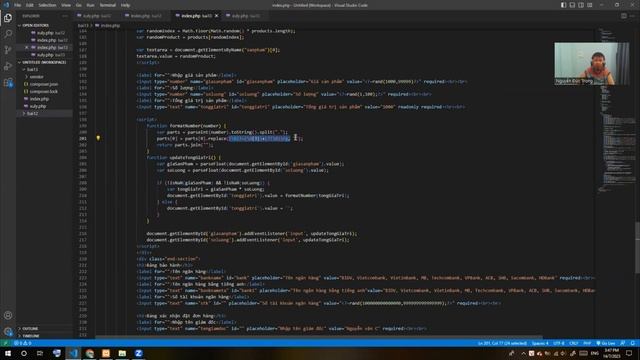Click the horizontal scrollbar at editor bottom

pos(318,337)
